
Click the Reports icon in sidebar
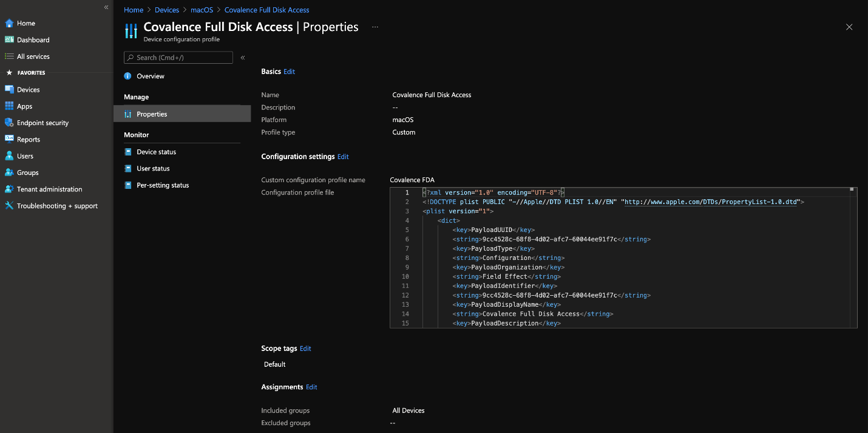coord(9,139)
